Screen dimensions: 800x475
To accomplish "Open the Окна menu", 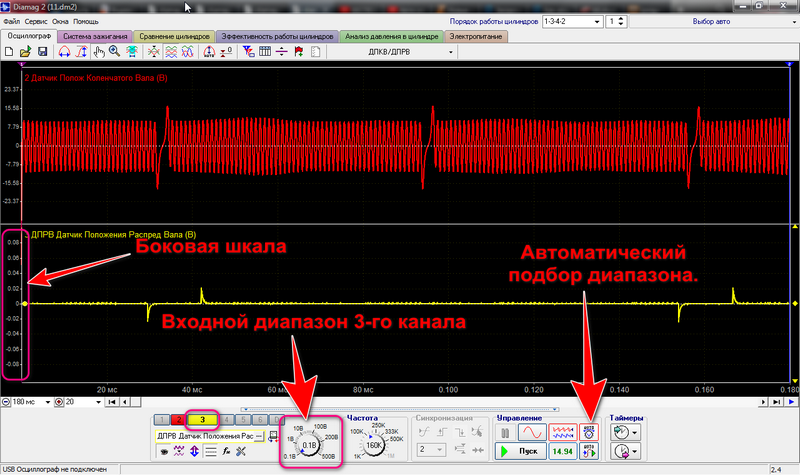I will click(x=60, y=21).
